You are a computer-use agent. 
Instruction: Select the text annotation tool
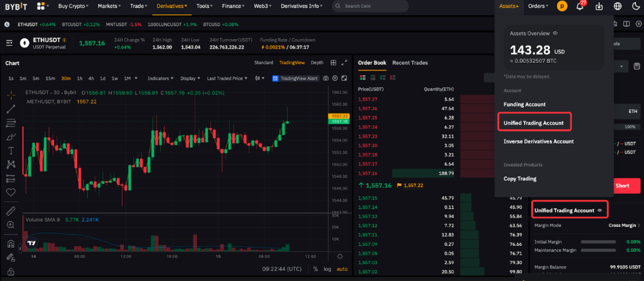11,150
